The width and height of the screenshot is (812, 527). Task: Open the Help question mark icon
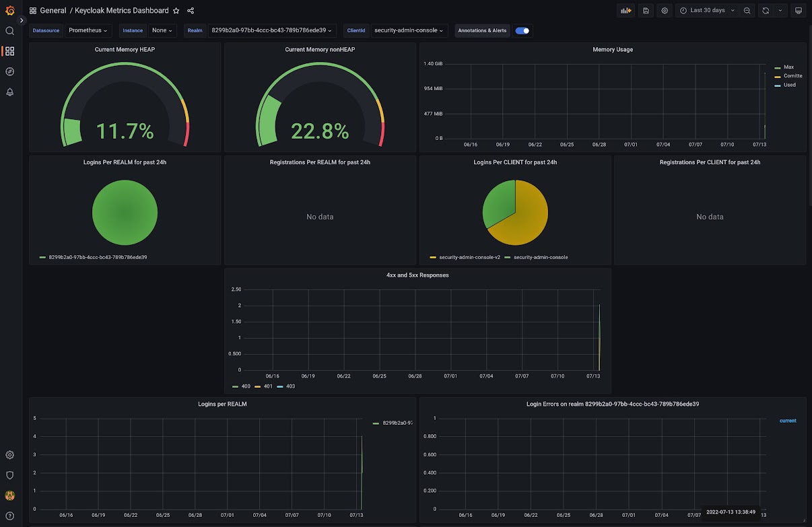click(9, 516)
